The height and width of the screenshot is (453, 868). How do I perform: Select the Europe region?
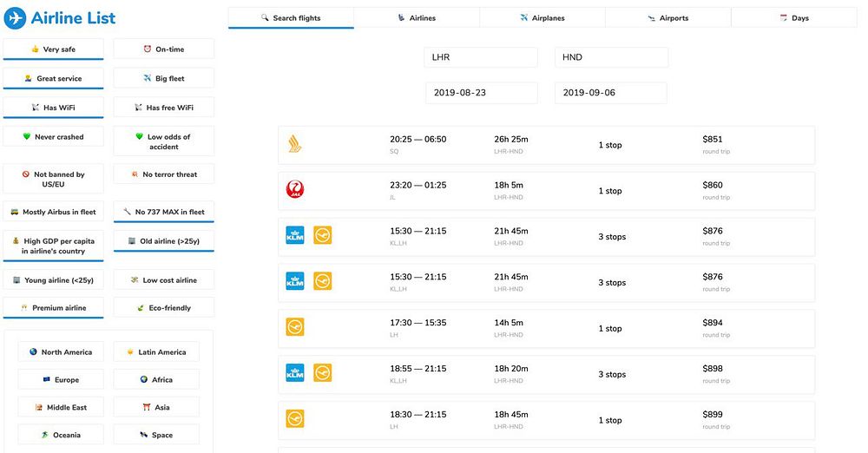[61, 379]
